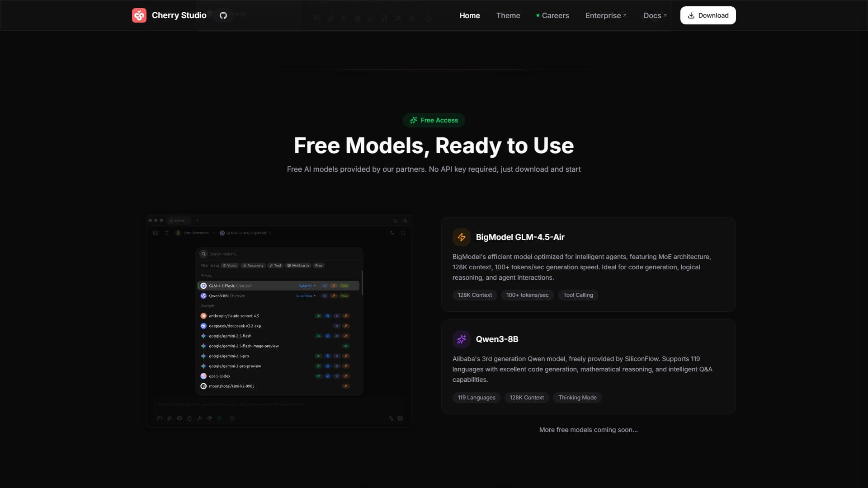
Task: Select google/gemini-2.5-flash-image-preview model
Action: coord(278,346)
